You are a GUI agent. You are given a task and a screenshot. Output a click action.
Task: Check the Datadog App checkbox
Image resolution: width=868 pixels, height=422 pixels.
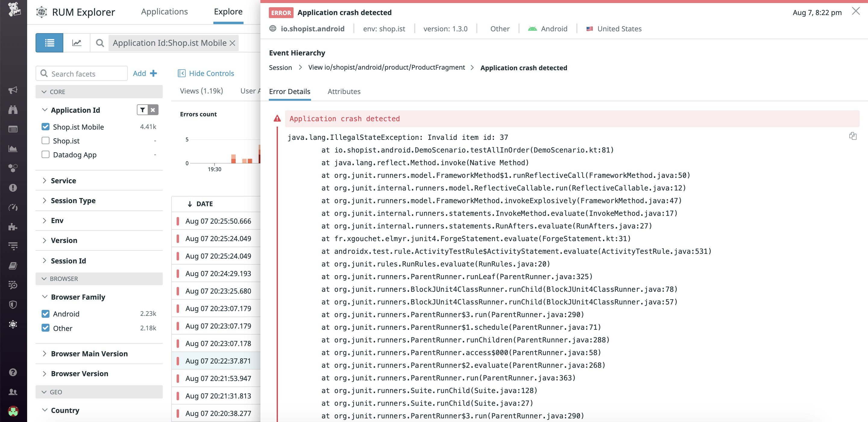(46, 154)
